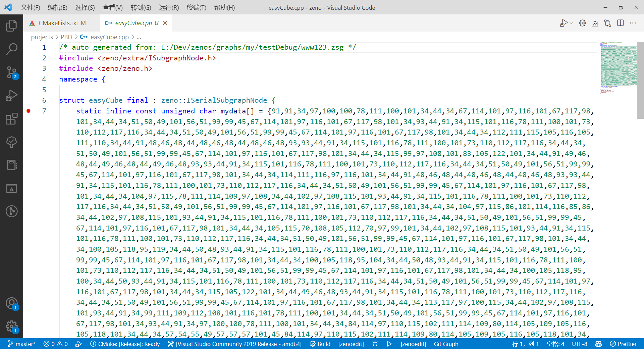Viewport: 644px width, 349px height.
Task: Click 'projects' in the breadcrumb
Action: [42, 37]
